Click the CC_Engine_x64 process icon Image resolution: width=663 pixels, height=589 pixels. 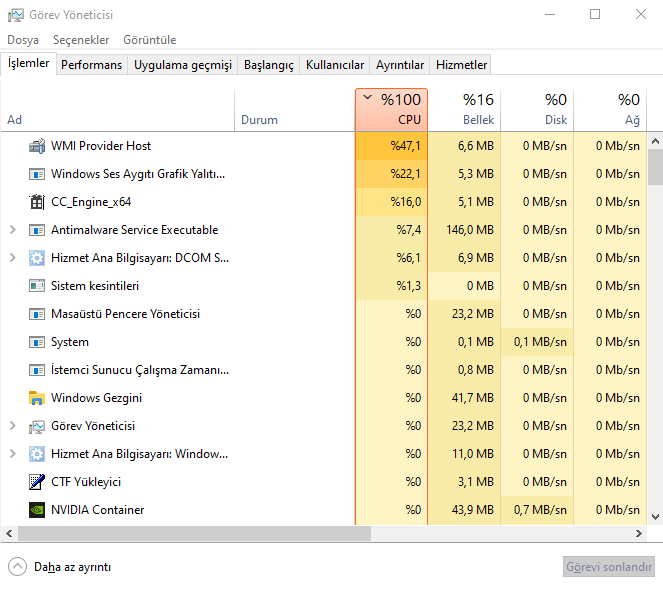coord(37,202)
